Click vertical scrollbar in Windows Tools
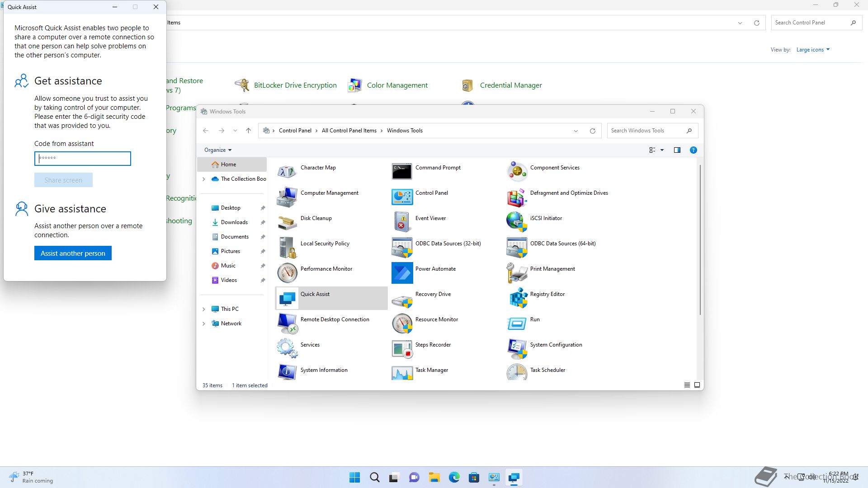The image size is (868, 488). click(700, 239)
